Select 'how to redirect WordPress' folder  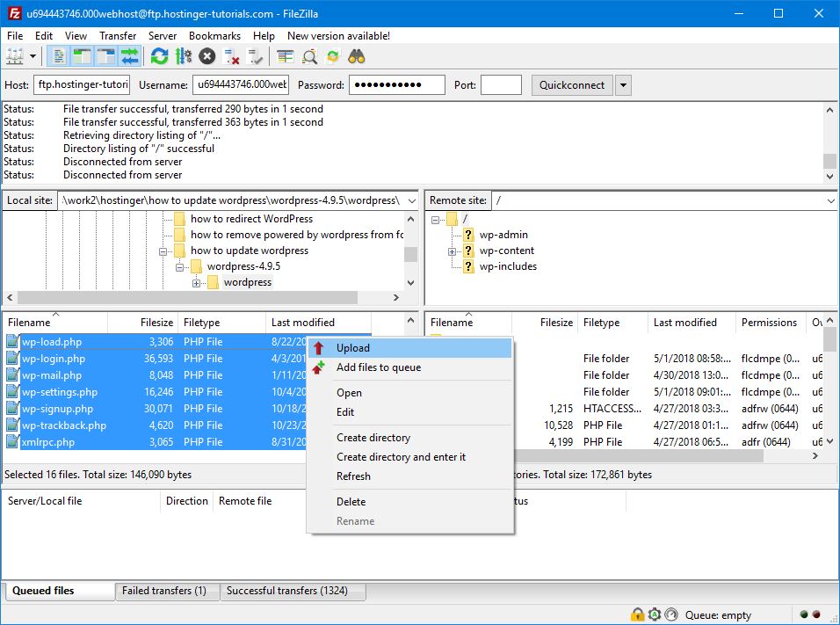coord(251,218)
